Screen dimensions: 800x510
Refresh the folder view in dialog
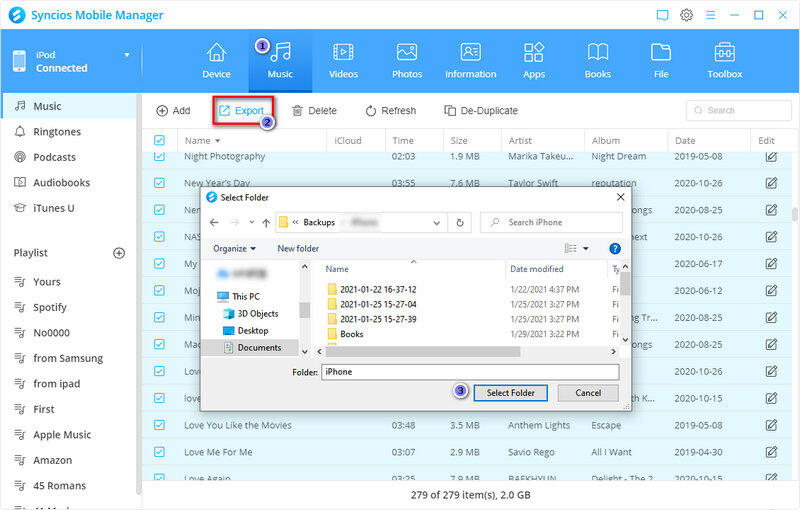pos(460,222)
